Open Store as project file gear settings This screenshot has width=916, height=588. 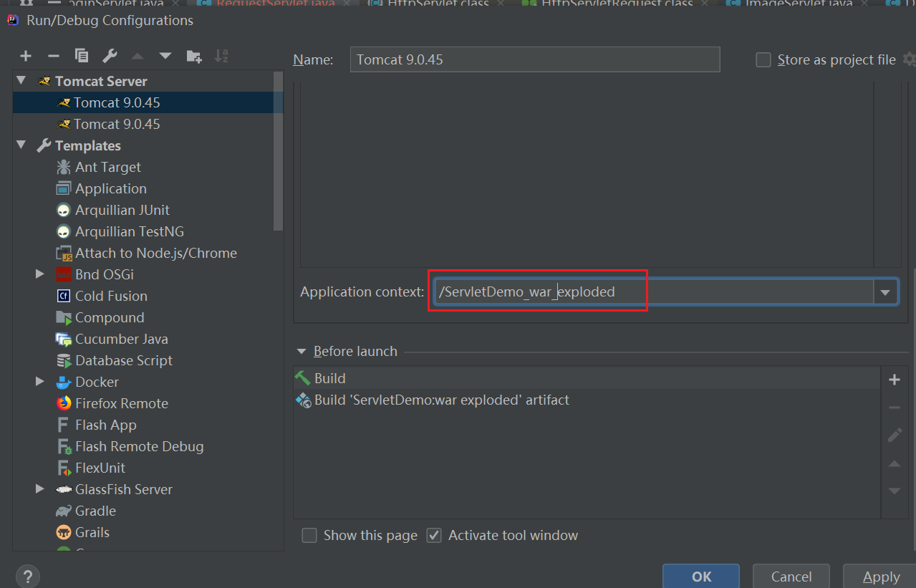(x=910, y=59)
